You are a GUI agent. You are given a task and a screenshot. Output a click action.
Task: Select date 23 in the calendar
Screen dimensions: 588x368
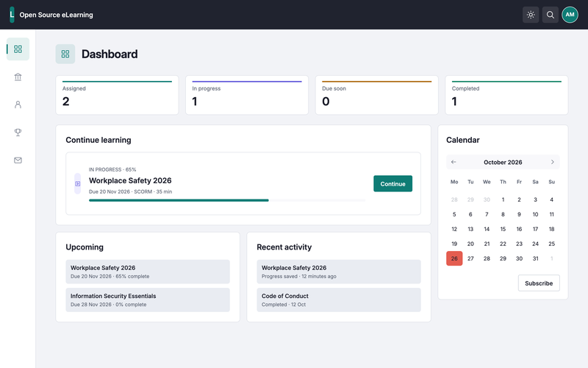(x=519, y=244)
